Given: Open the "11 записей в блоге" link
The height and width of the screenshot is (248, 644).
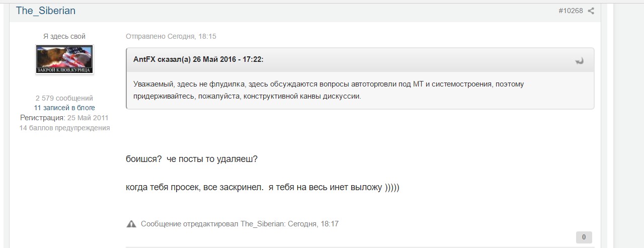Looking at the screenshot, I should click(64, 108).
